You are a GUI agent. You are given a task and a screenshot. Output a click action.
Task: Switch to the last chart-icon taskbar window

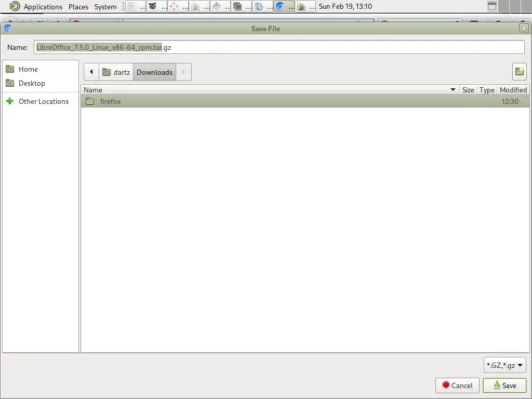tap(305, 6)
